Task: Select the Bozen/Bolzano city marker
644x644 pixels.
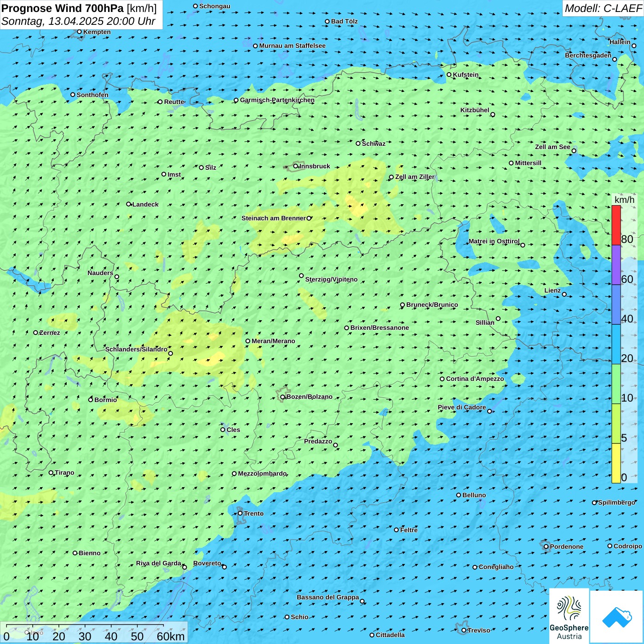Action: [283, 397]
